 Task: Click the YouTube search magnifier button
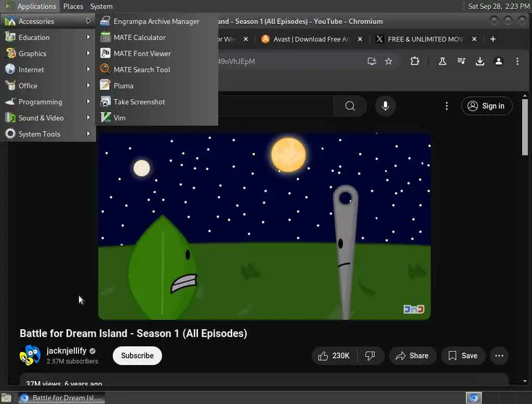350,106
